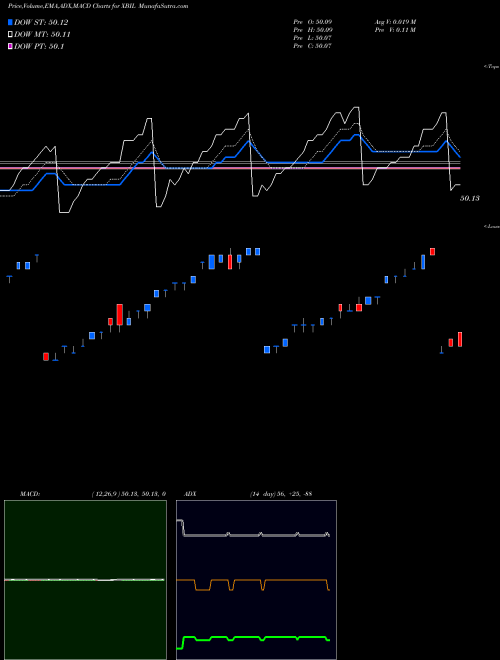Select the 'DOW MT: 50.11' label
500x660 pixels.
point(42,35)
